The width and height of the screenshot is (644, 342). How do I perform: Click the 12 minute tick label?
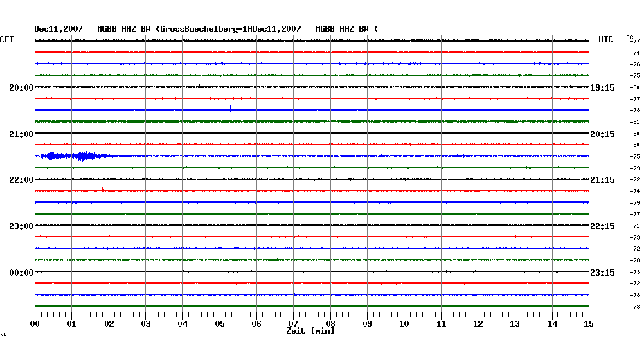click(x=478, y=323)
